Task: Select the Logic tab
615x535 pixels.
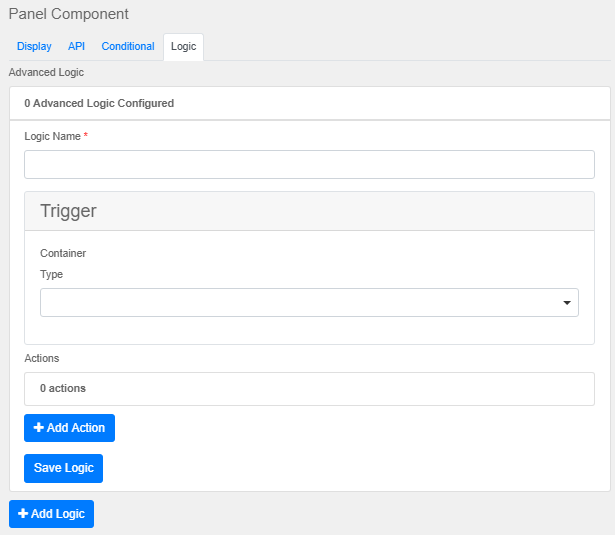Action: (x=183, y=47)
